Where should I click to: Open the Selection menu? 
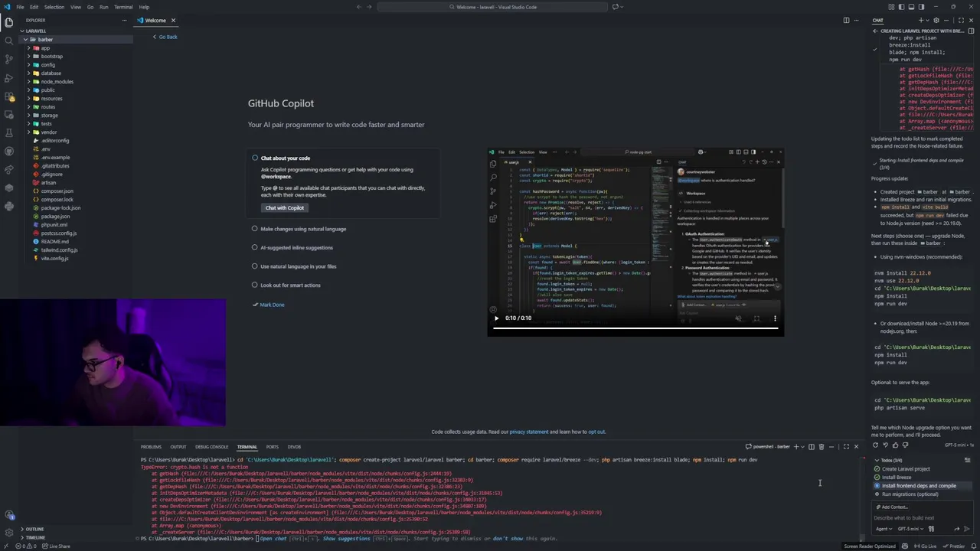point(54,7)
